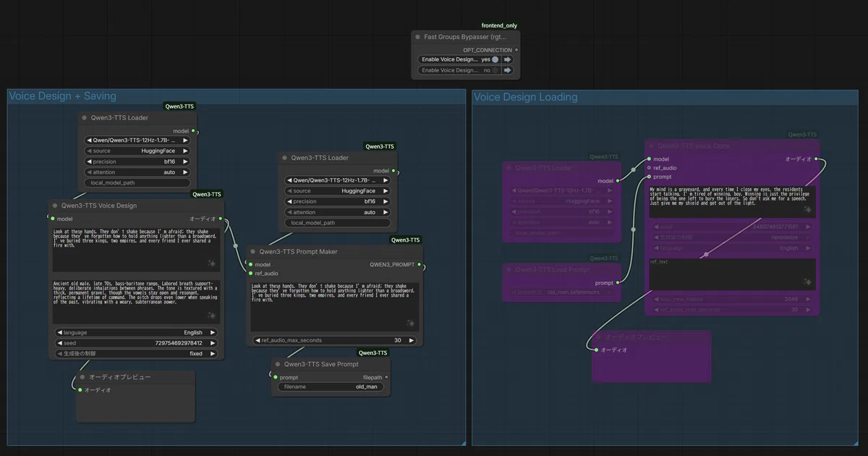Decrease ref_audio_max_seconds in Prompt Maker with left arrow
Image resolution: width=868 pixels, height=456 pixels.
257,340
